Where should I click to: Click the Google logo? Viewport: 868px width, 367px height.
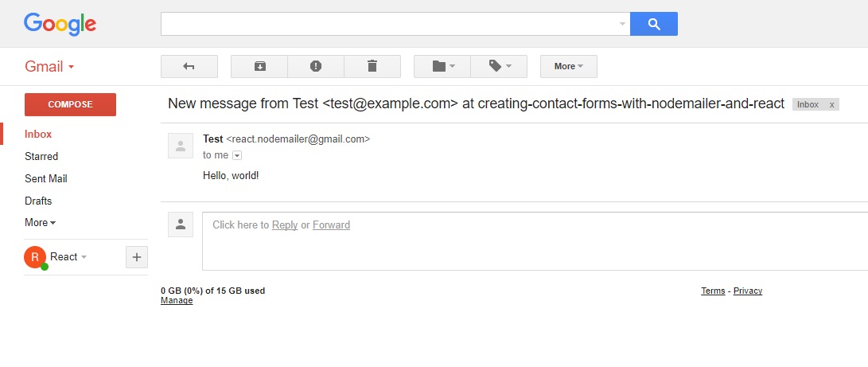[x=60, y=24]
